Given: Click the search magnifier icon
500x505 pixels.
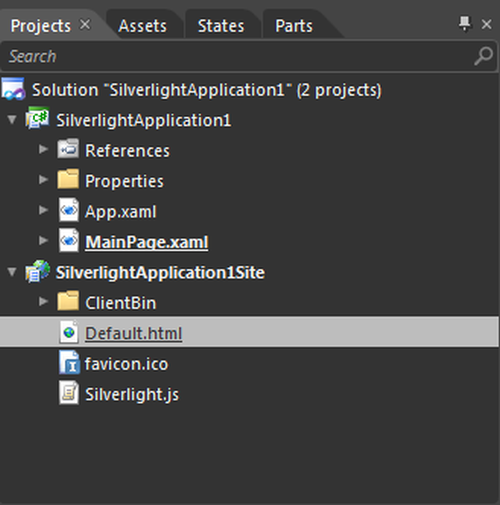Looking at the screenshot, I should coord(483,56).
